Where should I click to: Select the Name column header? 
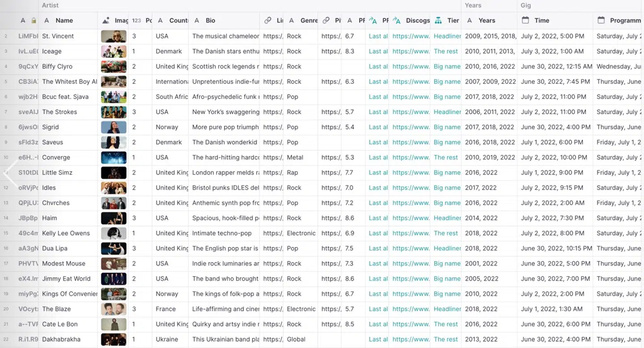[x=64, y=21]
